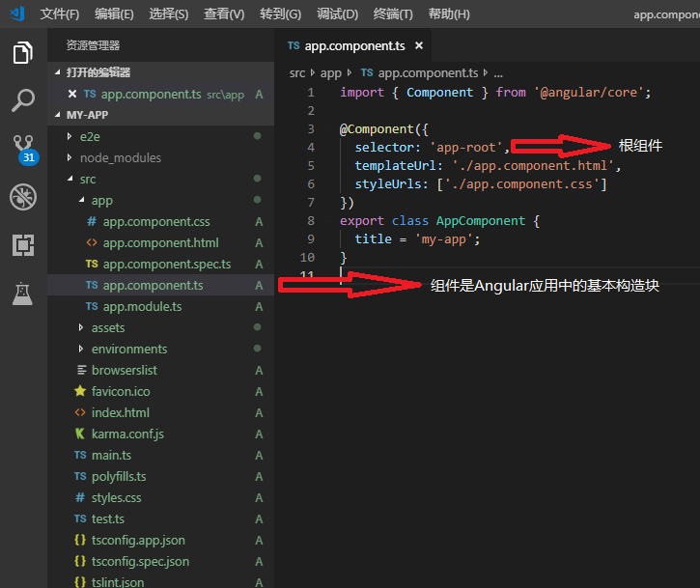Open tsconfig.app.json file
The width and height of the screenshot is (700, 588).
coord(160,541)
